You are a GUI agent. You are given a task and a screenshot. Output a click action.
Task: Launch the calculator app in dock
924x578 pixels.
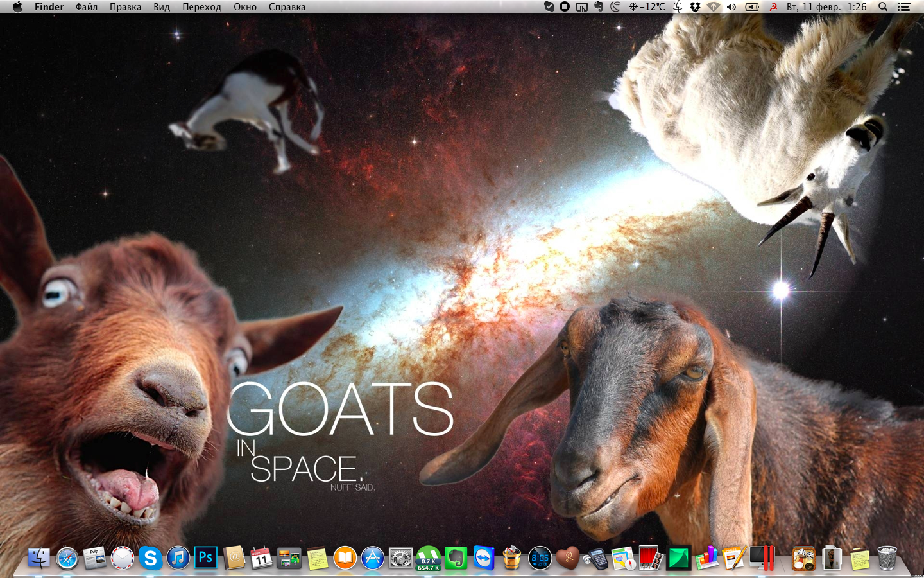595,558
